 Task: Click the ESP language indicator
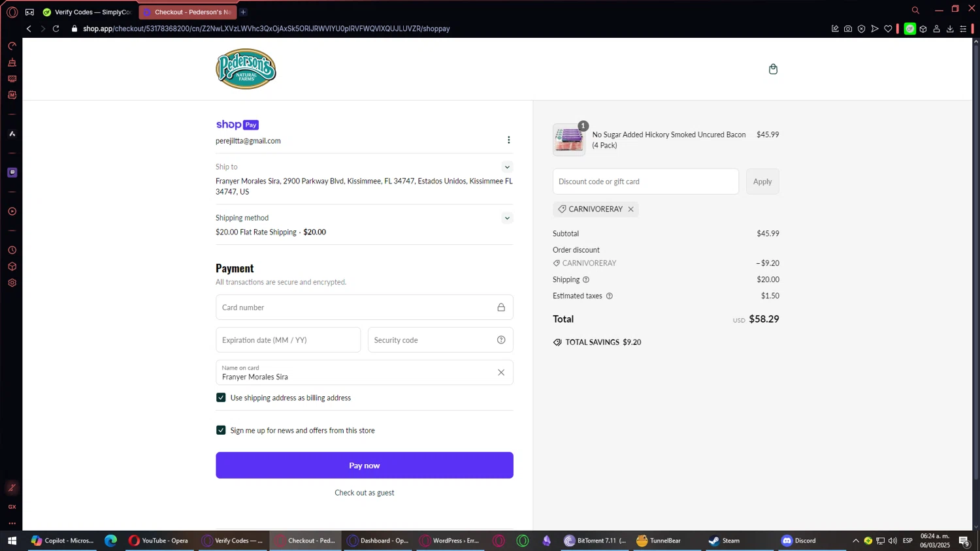[907, 541]
